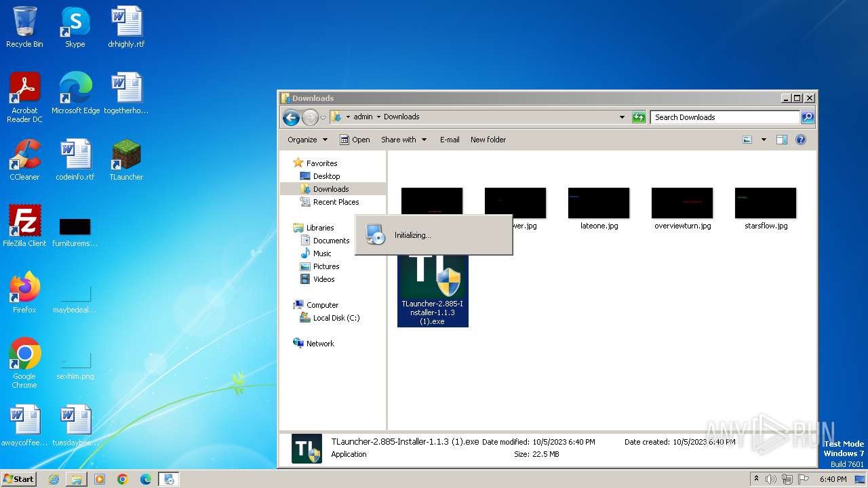Open Recycle Bin on desktop
The width and height of the screenshot is (868, 488).
point(24,27)
